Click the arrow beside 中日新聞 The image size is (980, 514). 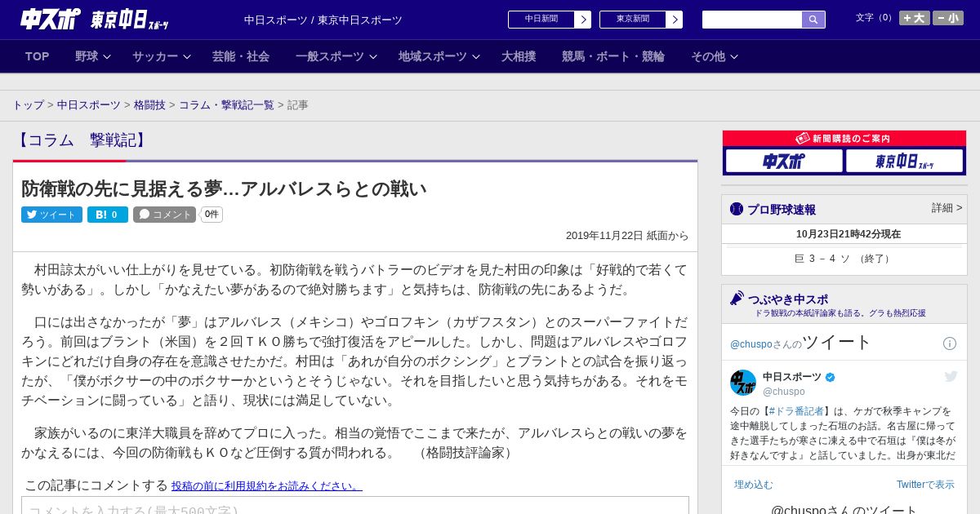pyautogui.click(x=583, y=20)
